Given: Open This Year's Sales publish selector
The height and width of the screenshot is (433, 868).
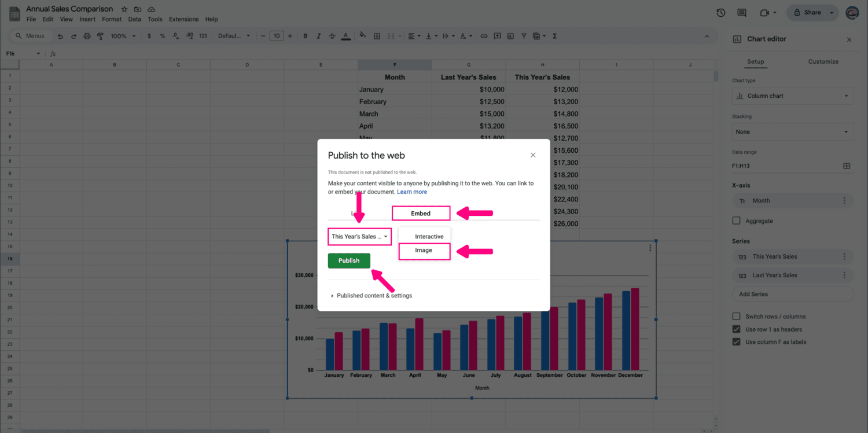Looking at the screenshot, I should (x=359, y=237).
